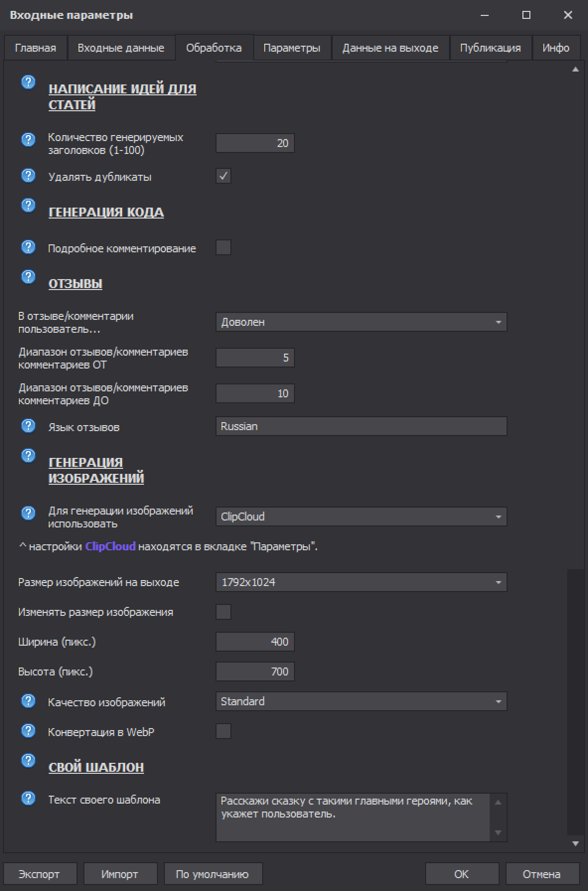The width and height of the screenshot is (588, 891).
Task: Click help icon next to 'Для генерации изображений использовать'
Action: pos(28,513)
